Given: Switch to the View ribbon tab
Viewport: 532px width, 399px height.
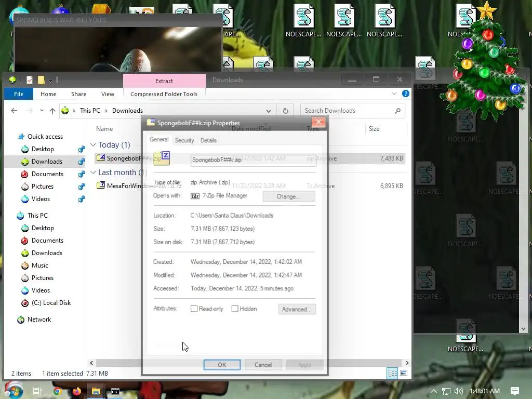Looking at the screenshot, I should tap(108, 94).
